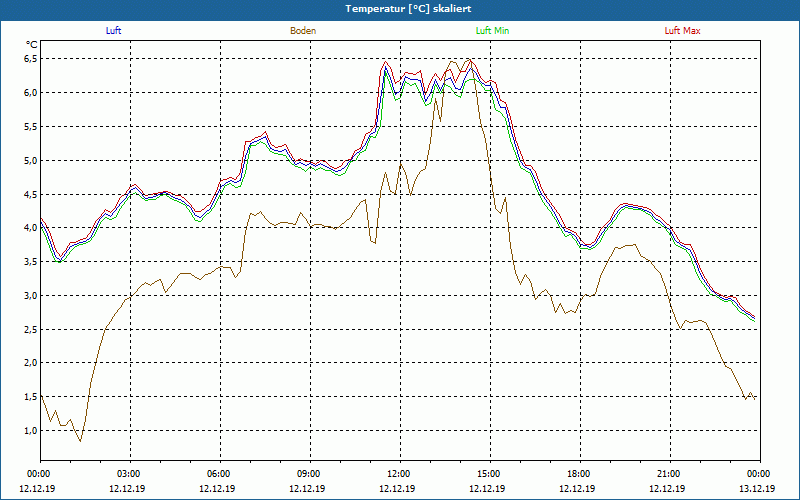Click the 03:00 time axis label
800x500 pixels.
(131, 474)
